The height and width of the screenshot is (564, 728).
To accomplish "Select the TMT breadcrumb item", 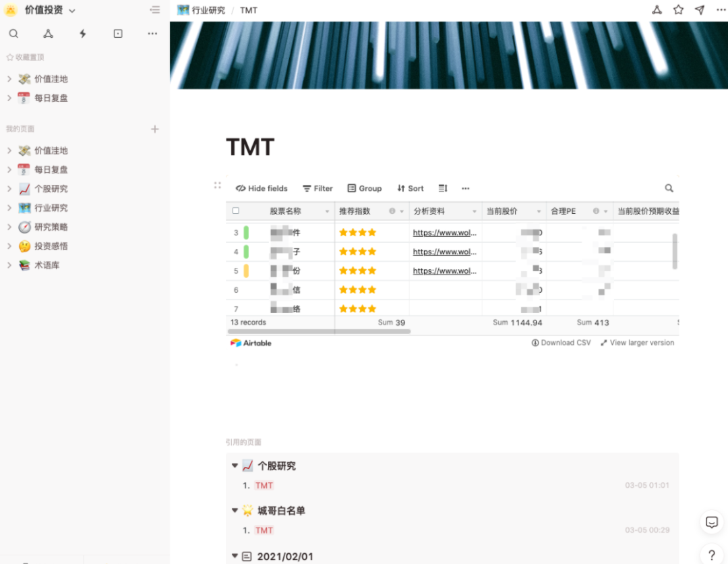I will point(249,10).
